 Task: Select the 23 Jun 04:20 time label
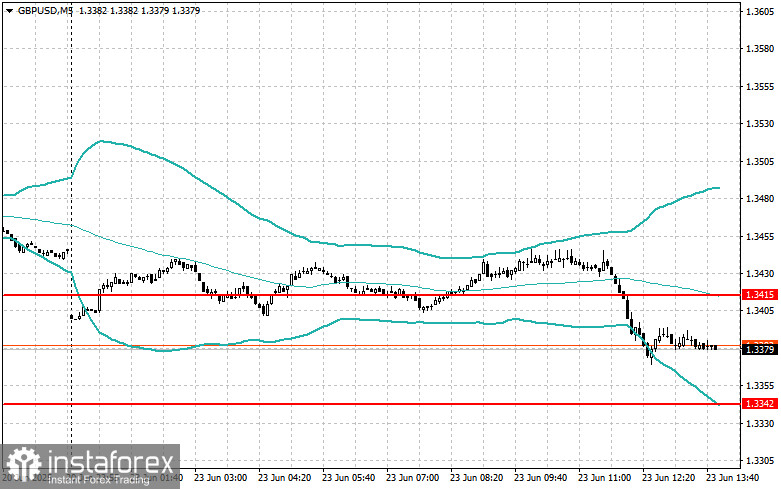pos(284,478)
